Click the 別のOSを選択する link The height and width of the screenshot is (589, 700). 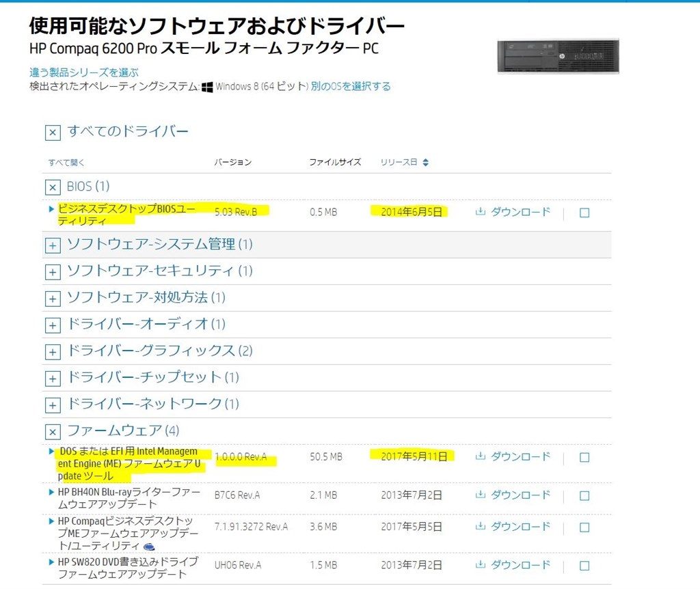click(351, 86)
